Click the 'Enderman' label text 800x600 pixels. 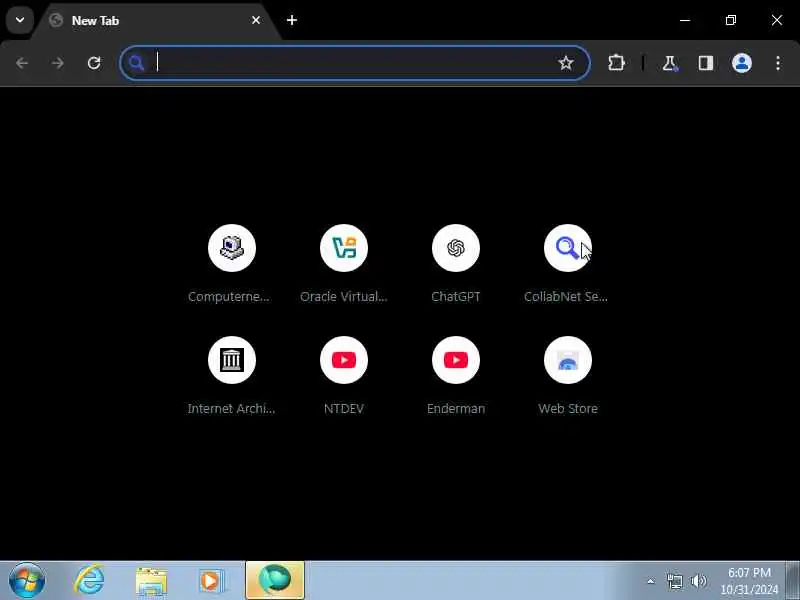(x=456, y=409)
